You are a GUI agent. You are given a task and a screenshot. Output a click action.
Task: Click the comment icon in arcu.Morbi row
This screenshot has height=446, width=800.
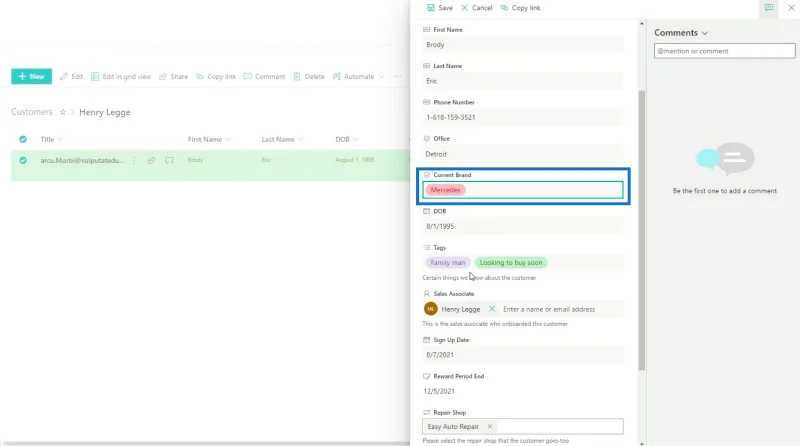pos(169,160)
